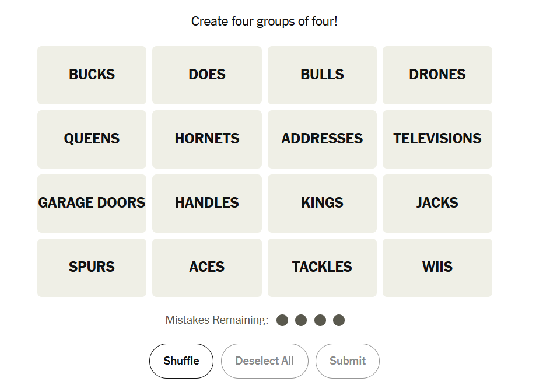Choose the HORNETS word tile
This screenshot has height=392, width=536.
[207, 139]
